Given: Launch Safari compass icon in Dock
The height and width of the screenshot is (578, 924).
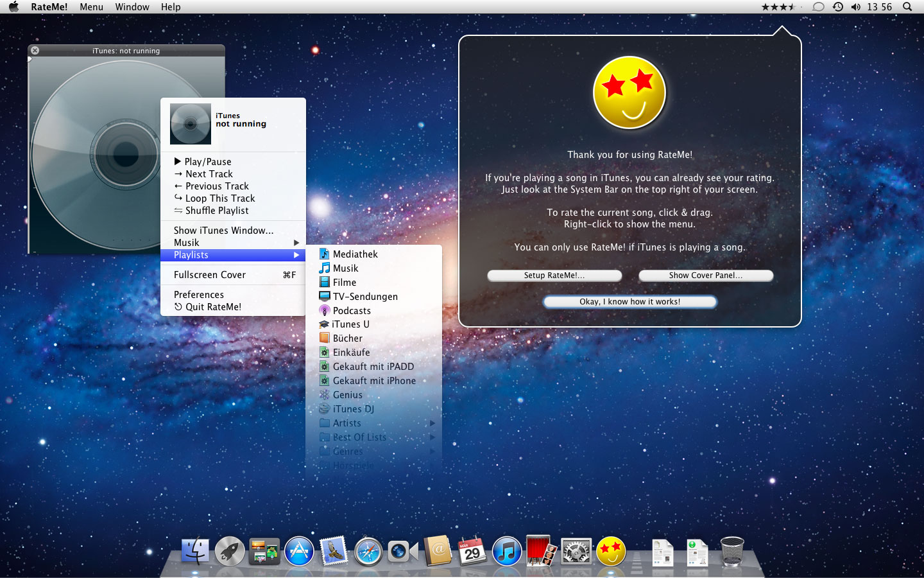Looking at the screenshot, I should click(x=368, y=551).
